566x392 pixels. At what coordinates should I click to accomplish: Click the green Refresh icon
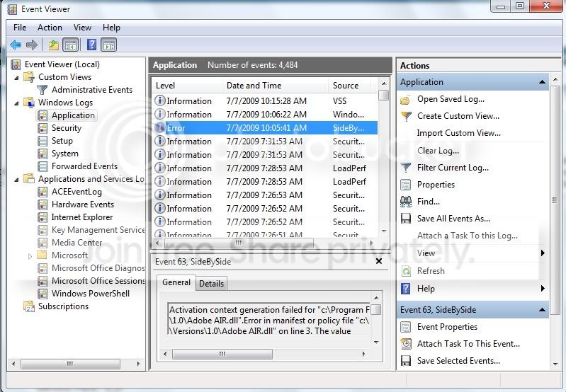(x=406, y=271)
